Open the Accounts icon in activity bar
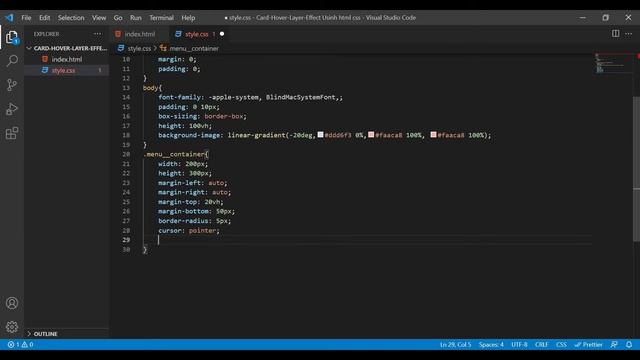Image resolution: width=640 pixels, height=360 pixels. point(12,303)
